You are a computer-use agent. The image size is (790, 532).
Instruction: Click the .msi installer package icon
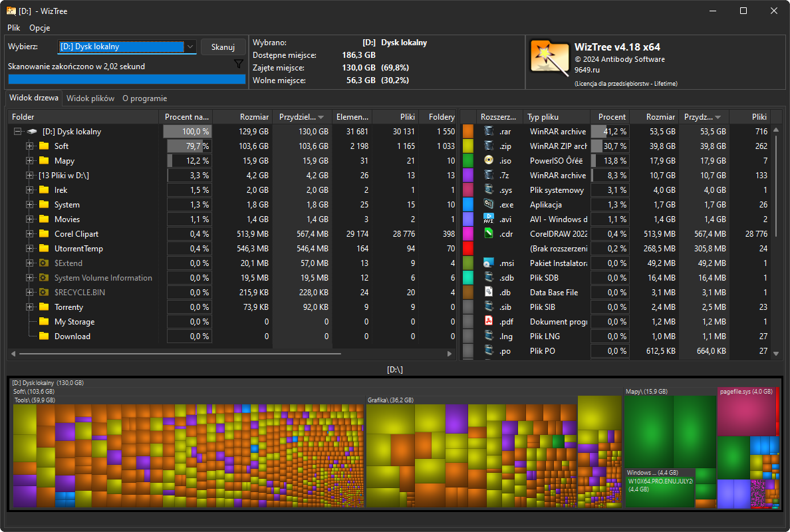coord(489,263)
